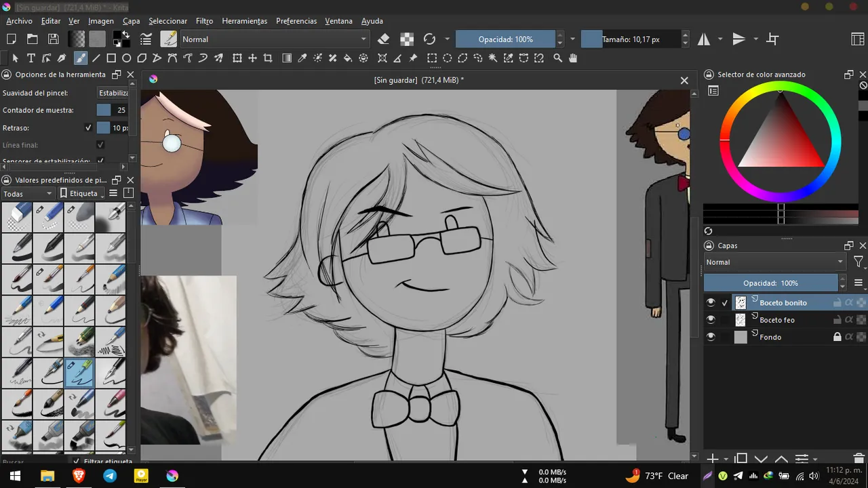Toggle horizontal mirror tool
Screen dimensions: 868x488
[x=704, y=39]
